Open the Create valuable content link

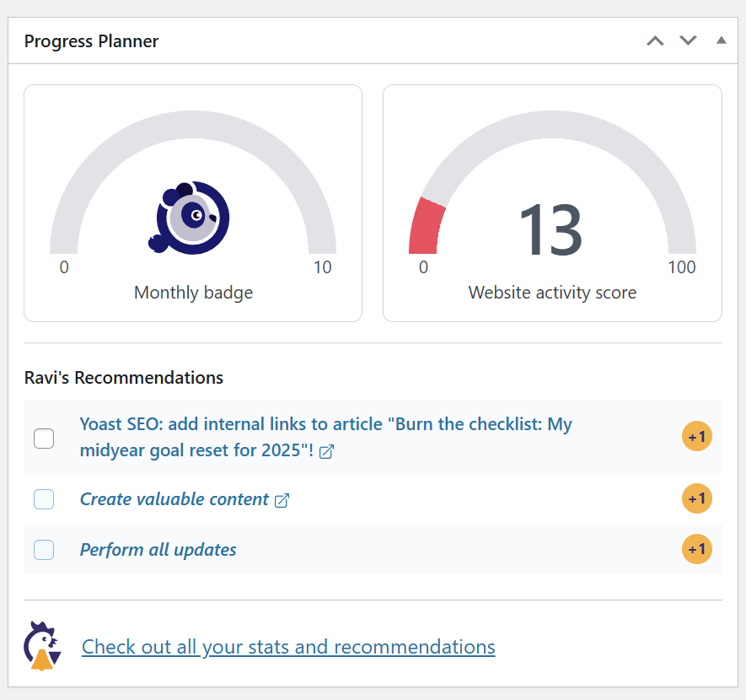click(x=174, y=499)
